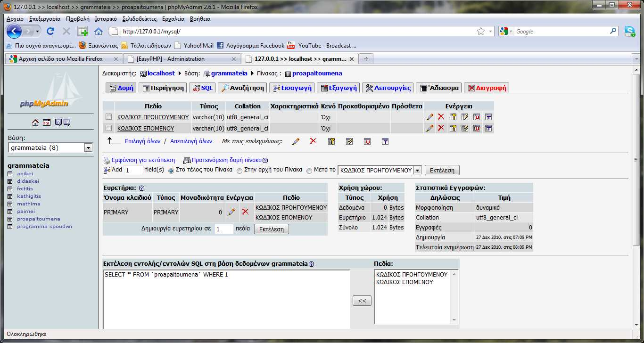
Task: Delete the ΚΩΔΙΚΟΣ ΕΠΟΜΕΝΟΥ field with red X
Action: pos(441,128)
